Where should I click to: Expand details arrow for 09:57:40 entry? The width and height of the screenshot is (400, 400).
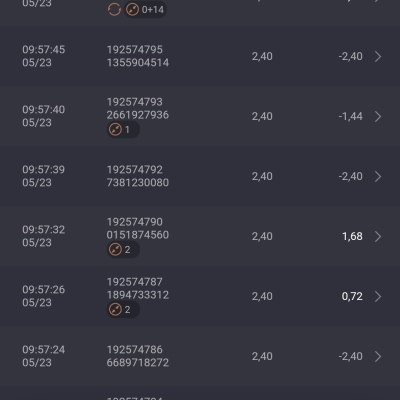tap(378, 116)
